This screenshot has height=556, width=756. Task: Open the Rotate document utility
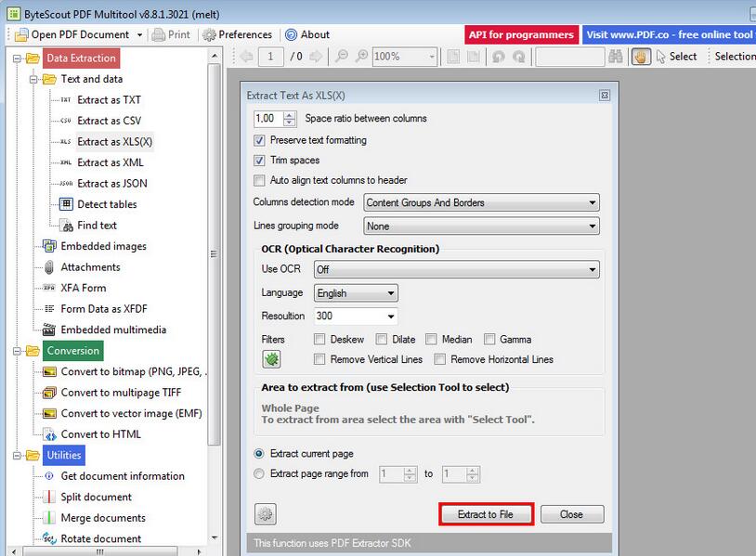pos(100,538)
